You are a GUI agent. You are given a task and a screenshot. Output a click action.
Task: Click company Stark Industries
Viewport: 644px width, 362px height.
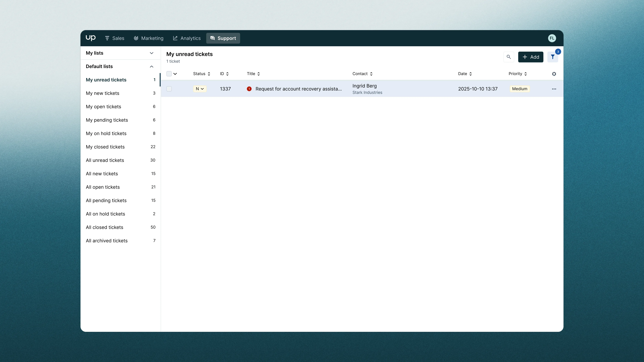[x=367, y=93]
